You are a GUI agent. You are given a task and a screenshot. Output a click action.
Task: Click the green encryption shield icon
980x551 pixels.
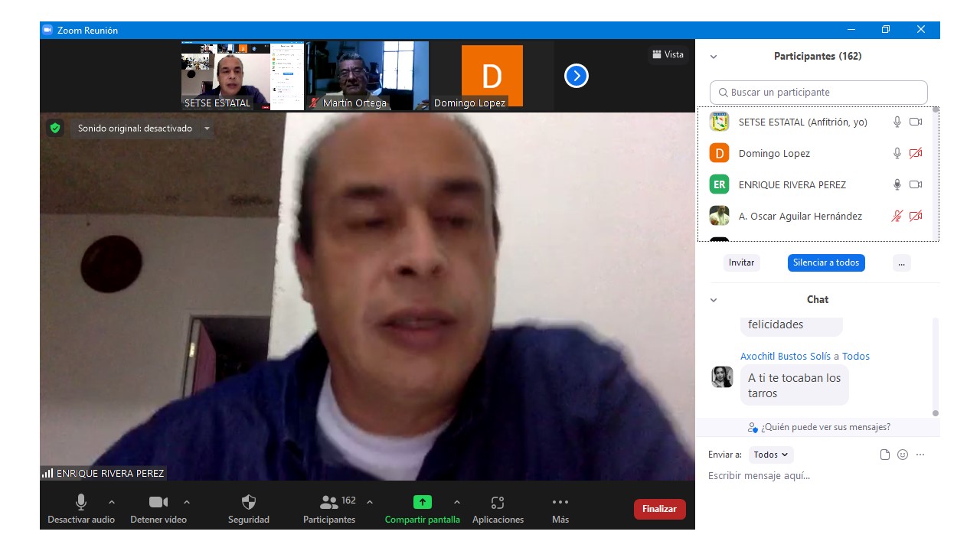(55, 128)
